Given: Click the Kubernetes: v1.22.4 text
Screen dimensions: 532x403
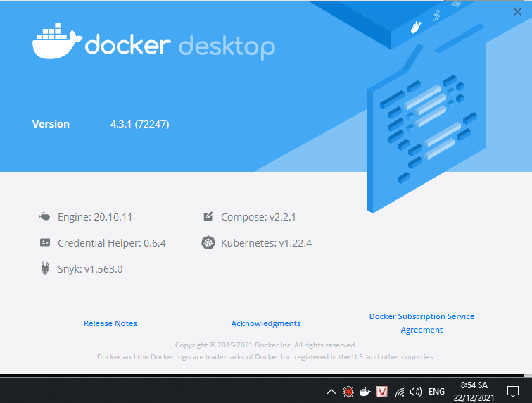Looking at the screenshot, I should (x=266, y=243).
